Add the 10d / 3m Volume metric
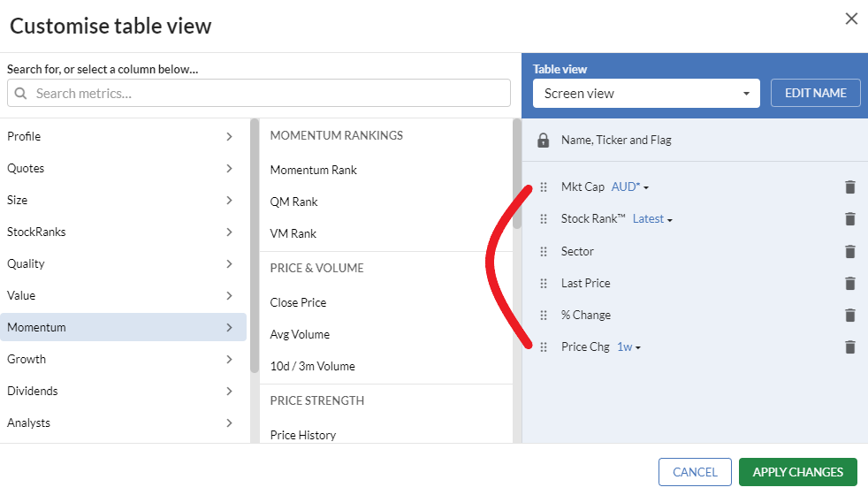This screenshot has height=495, width=868. coord(313,367)
